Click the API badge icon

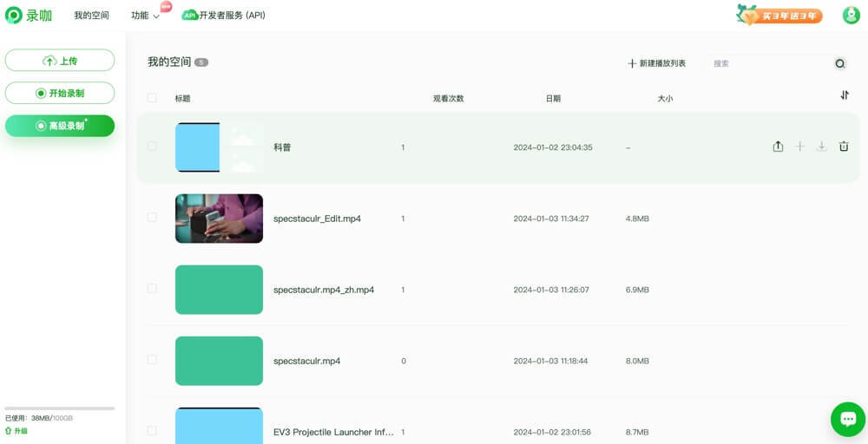pyautogui.click(x=190, y=16)
